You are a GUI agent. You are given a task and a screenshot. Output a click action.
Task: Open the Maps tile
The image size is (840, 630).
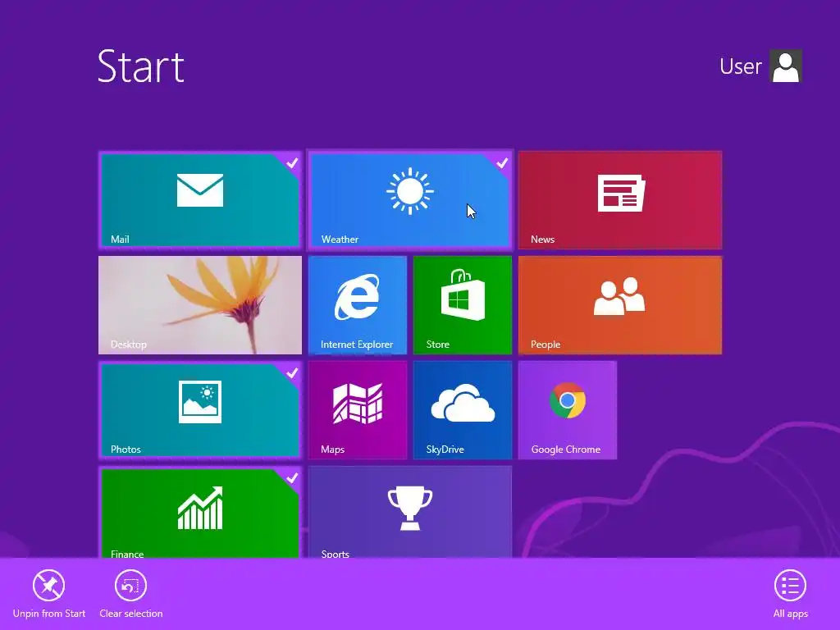358,410
